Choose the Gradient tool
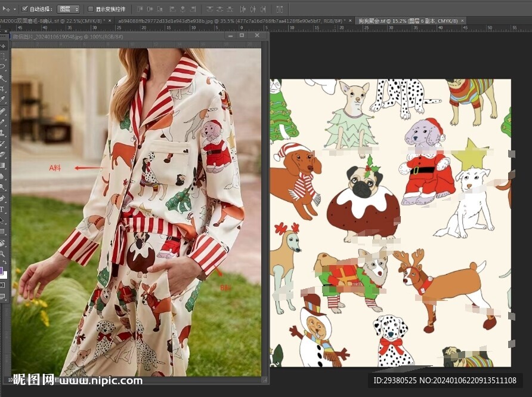Screen dimensions: 532x397 [3, 165]
